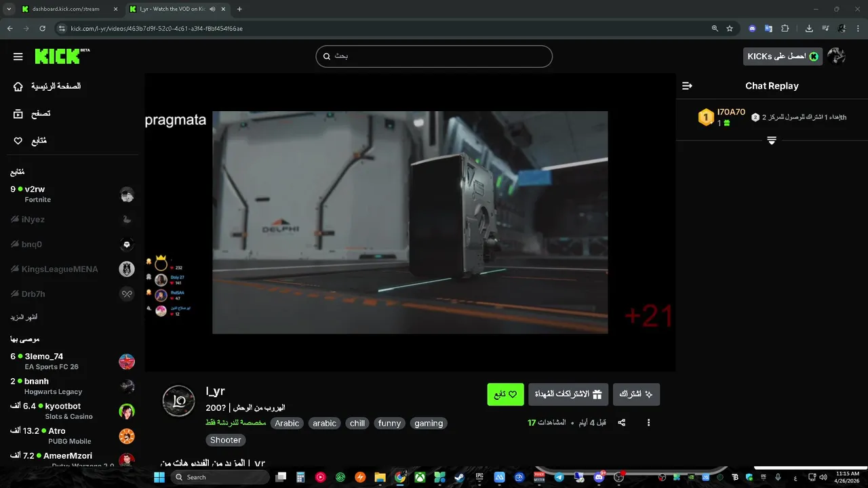Open v2rw's live Fortnite channel

click(x=72, y=194)
